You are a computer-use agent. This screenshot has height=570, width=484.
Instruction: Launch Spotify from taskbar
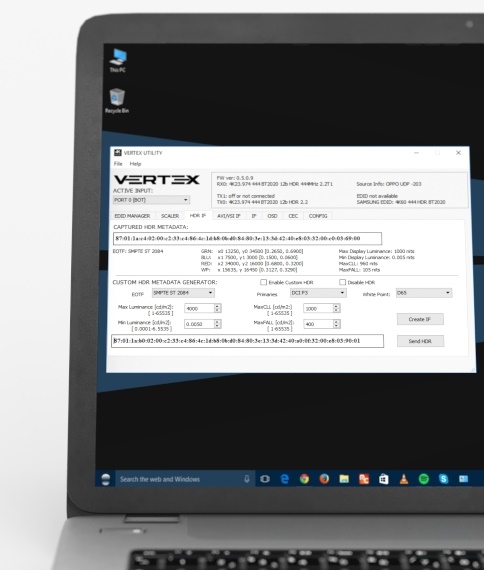424,479
